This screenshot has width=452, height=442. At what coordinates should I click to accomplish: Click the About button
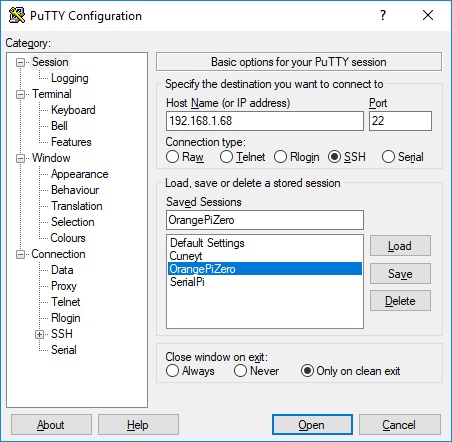tap(51, 425)
